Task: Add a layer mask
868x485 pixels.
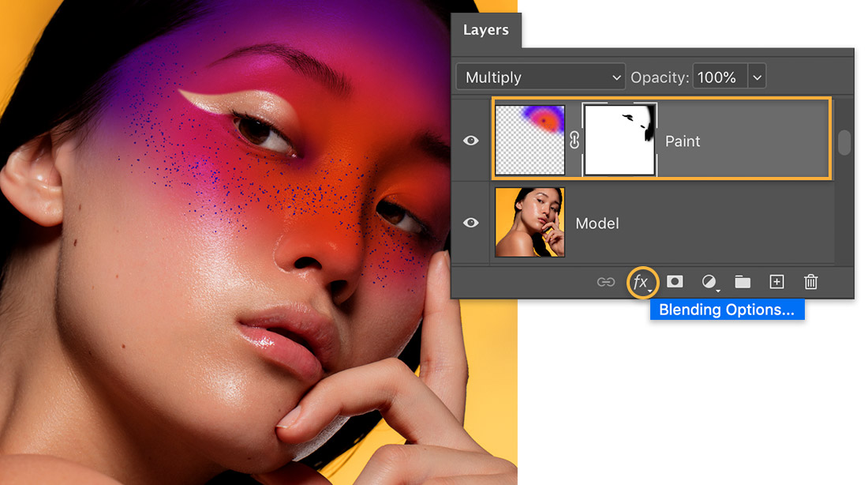Action: pyautogui.click(x=674, y=281)
